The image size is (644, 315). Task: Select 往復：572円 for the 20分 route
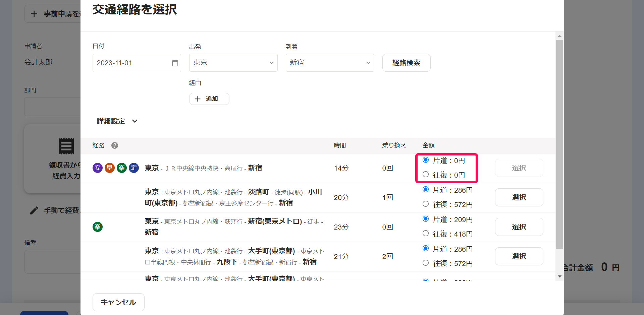click(x=426, y=204)
